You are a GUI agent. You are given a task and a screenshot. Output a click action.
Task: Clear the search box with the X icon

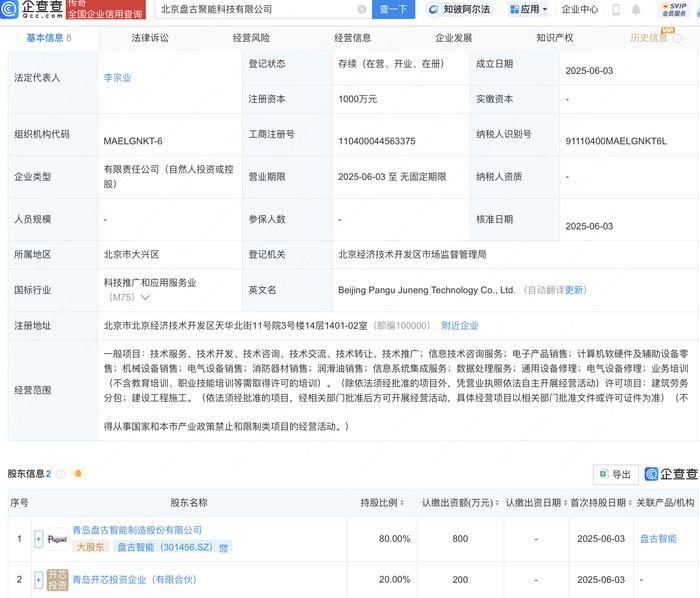[x=362, y=9]
